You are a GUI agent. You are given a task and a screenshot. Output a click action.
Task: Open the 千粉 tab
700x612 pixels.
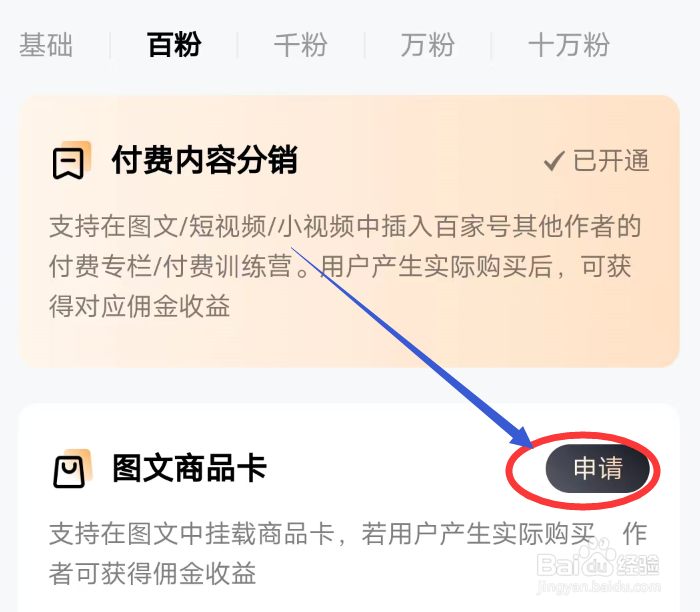coord(300,45)
